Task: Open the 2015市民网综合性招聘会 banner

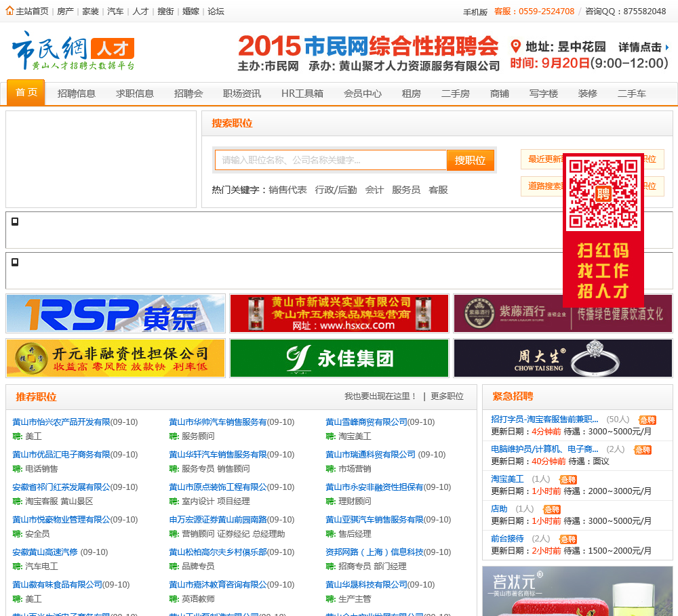Action: click(453, 52)
